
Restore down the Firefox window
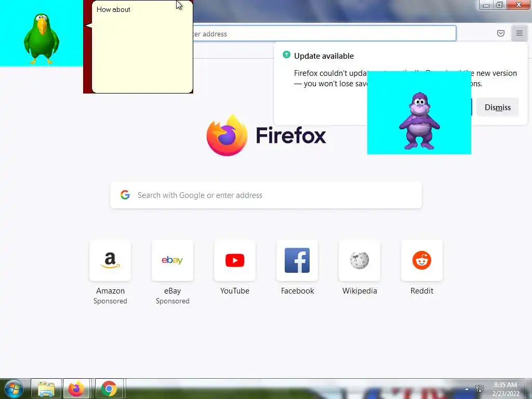(499, 5)
